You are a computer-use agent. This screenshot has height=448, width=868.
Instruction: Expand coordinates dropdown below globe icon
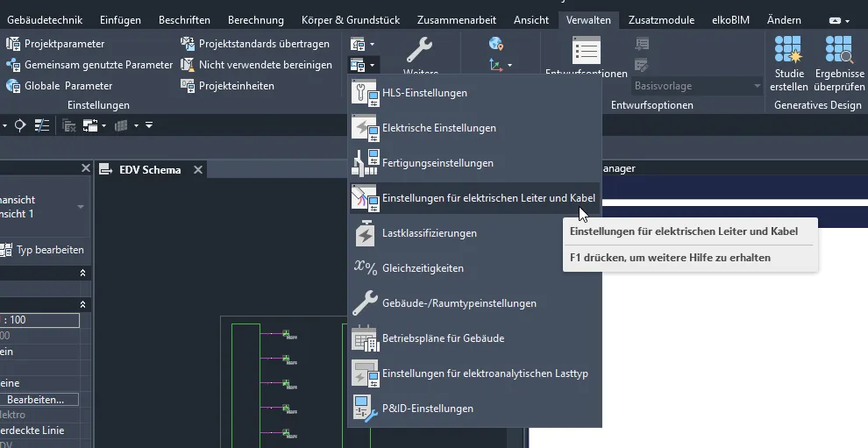(x=509, y=66)
